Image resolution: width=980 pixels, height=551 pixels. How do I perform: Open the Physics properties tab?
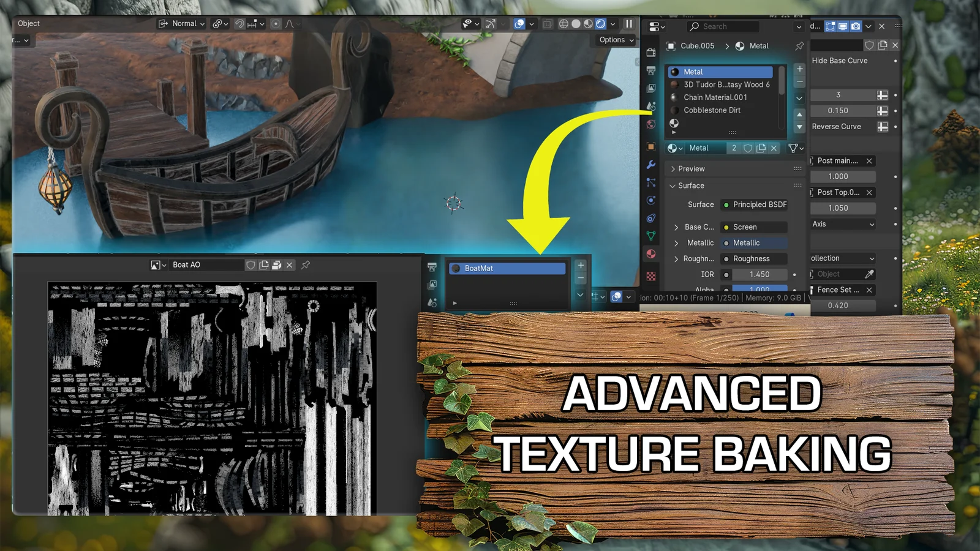651,200
